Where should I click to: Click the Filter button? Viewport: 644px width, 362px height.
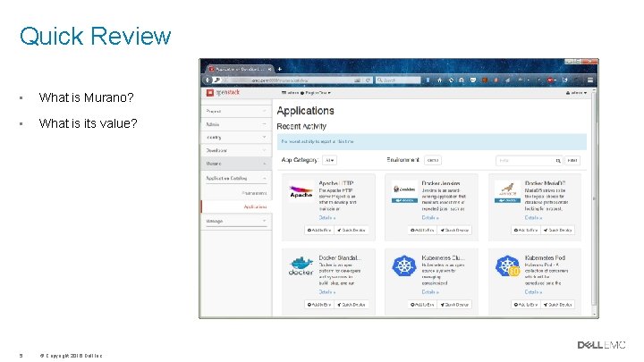(x=572, y=161)
